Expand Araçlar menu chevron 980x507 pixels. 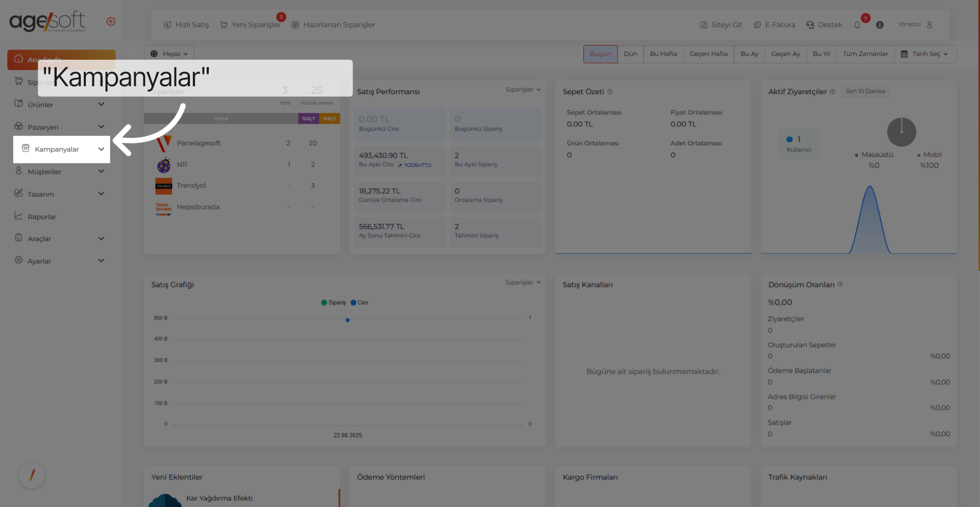point(101,238)
